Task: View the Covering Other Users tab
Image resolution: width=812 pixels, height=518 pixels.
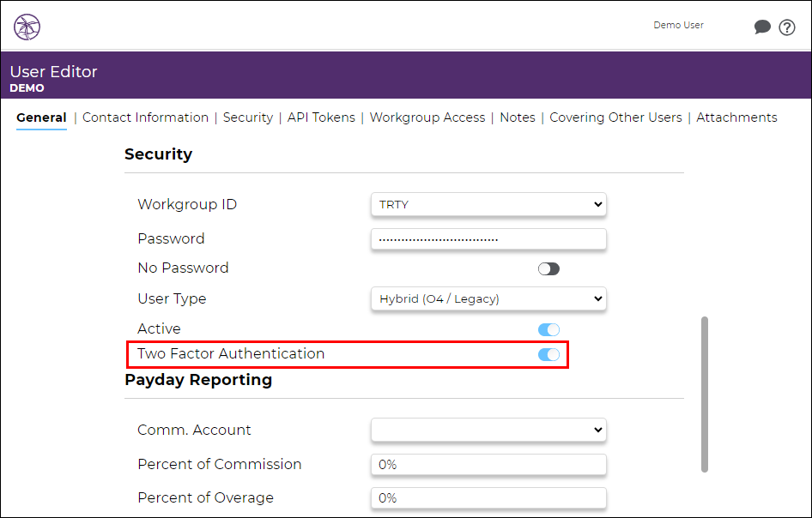Action: tap(615, 117)
